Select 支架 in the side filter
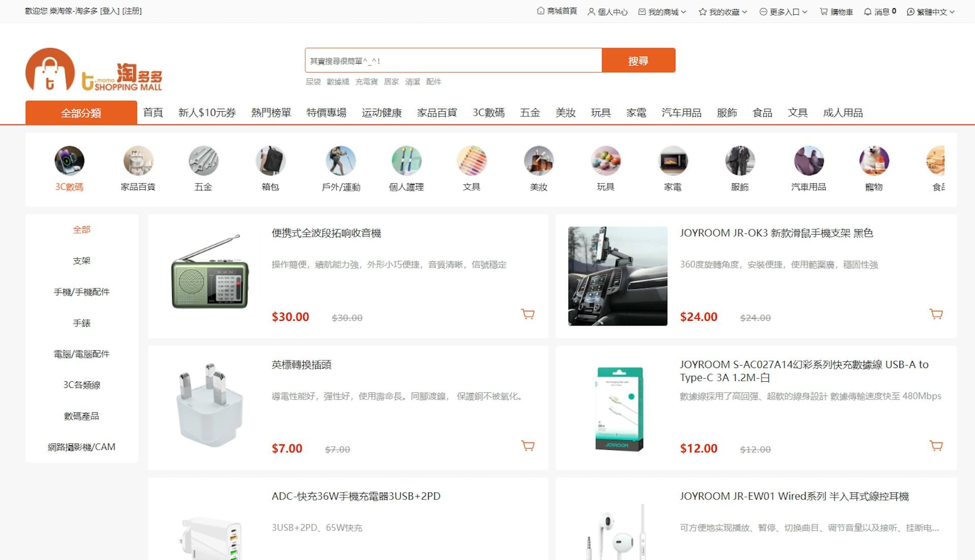The width and height of the screenshot is (975, 560). [x=82, y=261]
